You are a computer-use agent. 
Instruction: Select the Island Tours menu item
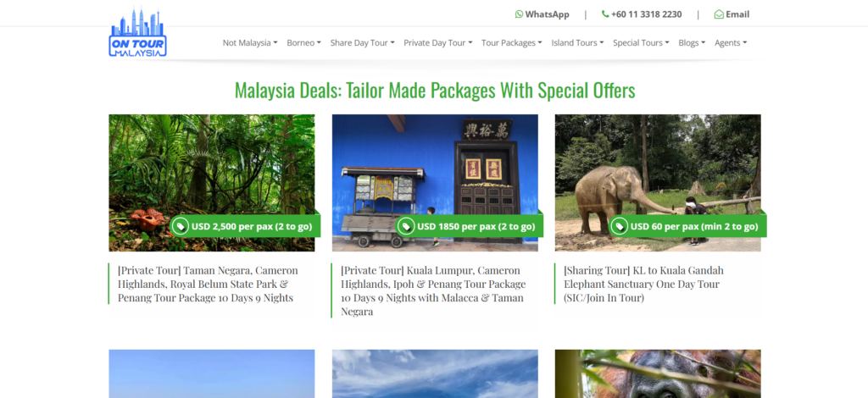pos(577,42)
